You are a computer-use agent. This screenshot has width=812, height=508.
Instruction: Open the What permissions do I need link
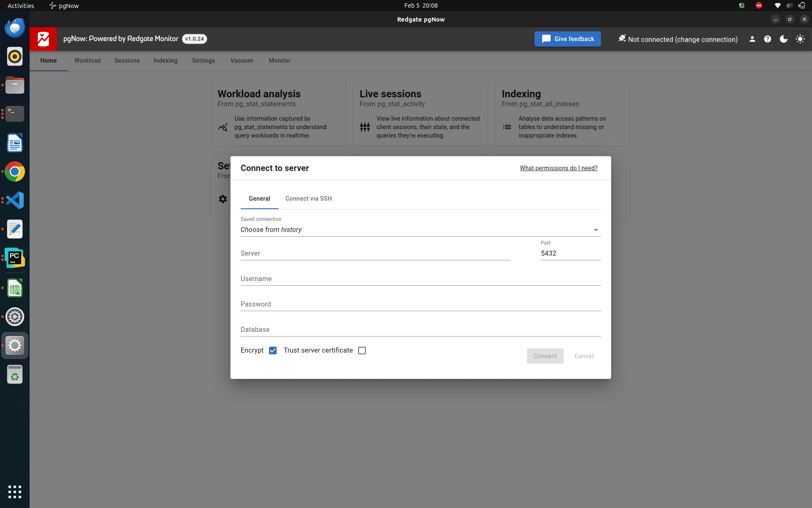[x=558, y=168]
